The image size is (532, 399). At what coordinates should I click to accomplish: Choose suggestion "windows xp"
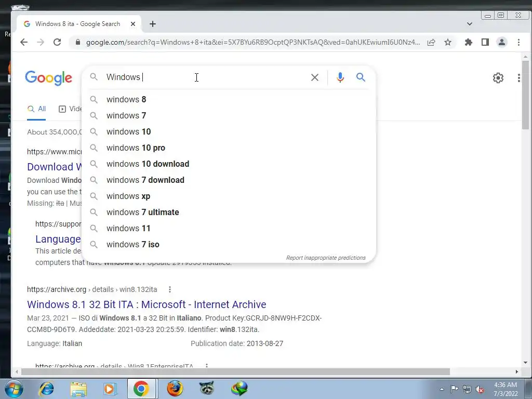(229, 196)
